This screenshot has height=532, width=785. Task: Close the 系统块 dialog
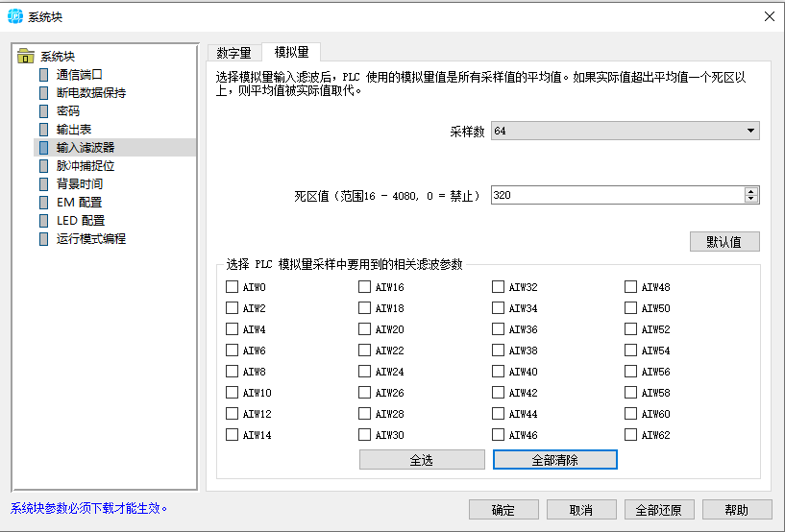(x=770, y=16)
